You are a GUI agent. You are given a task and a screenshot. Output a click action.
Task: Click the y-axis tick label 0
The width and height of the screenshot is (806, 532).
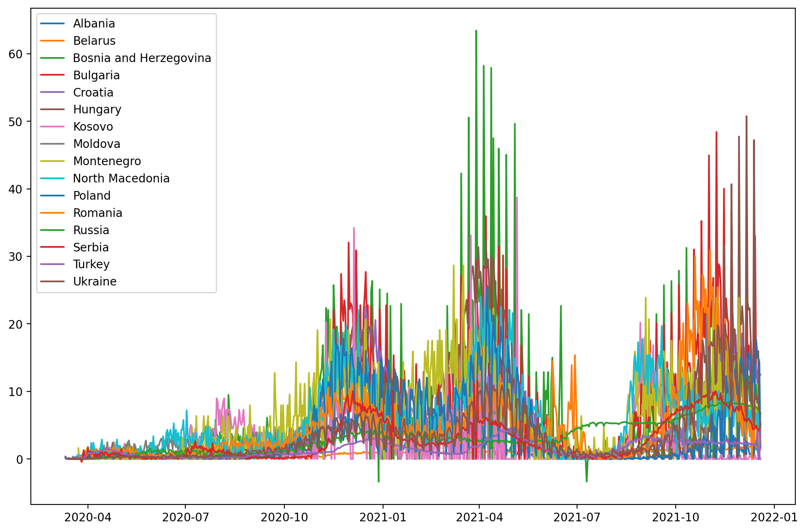pos(20,459)
